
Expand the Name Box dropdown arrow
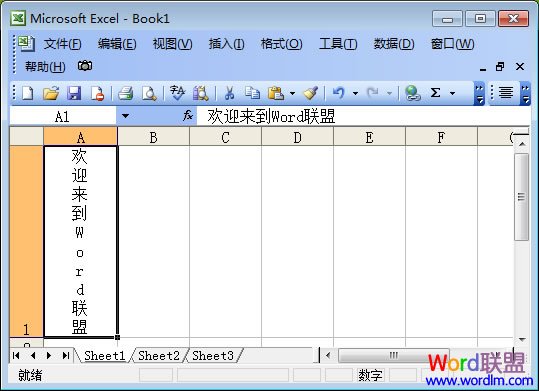125,116
